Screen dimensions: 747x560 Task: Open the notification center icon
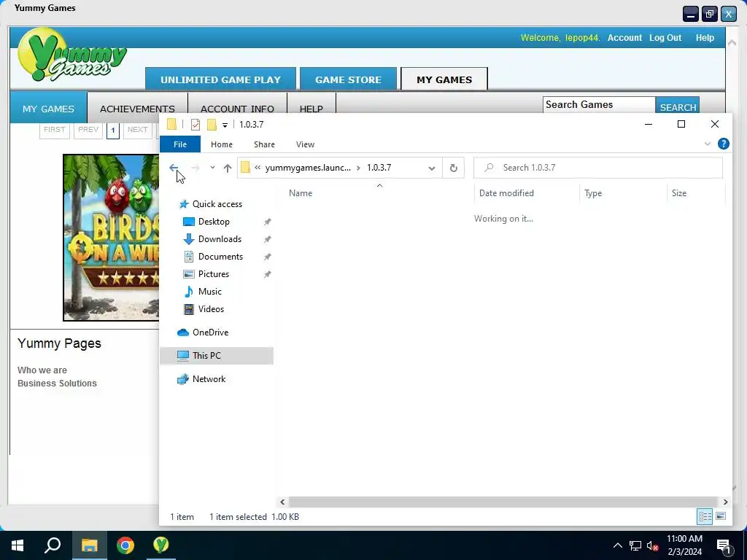point(724,547)
